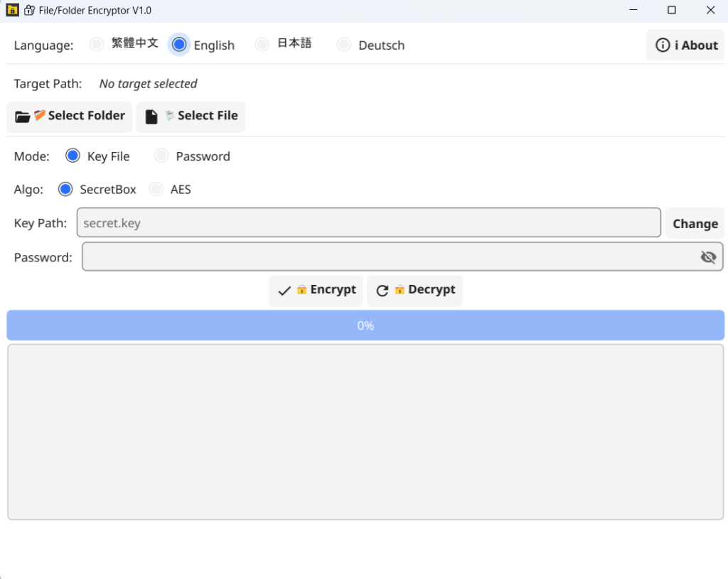
Task: Click the refresh arrow icon beside Decrypt
Action: (x=382, y=291)
